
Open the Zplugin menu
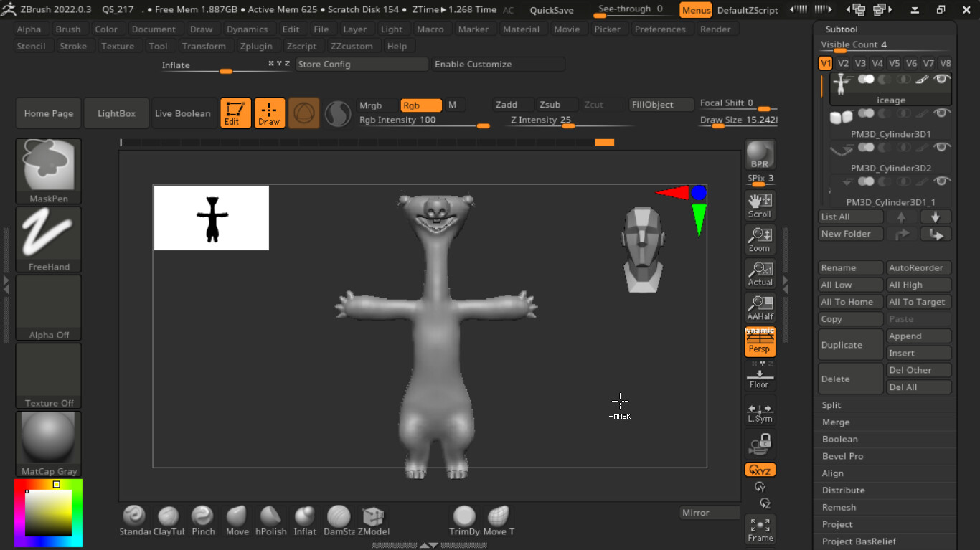point(256,46)
